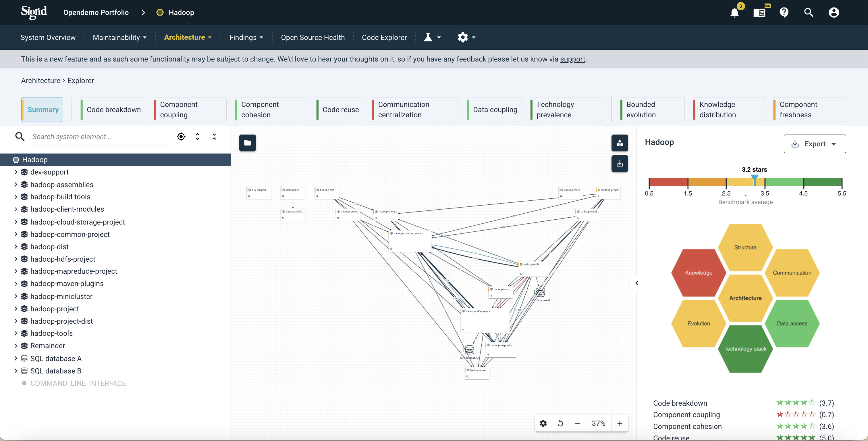Click the Structure hexagon
Screen dimensions: 868x441
[x=745, y=247]
